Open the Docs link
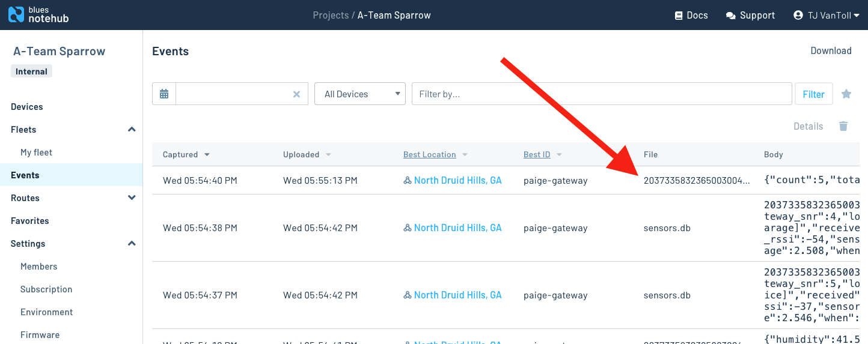Screen dimensions: 868x344 691,15
